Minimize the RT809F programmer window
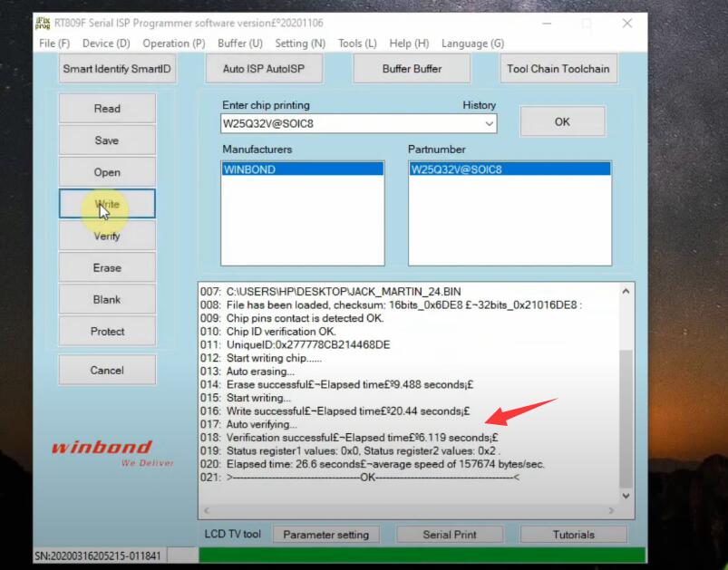728x570 pixels. 547,24
